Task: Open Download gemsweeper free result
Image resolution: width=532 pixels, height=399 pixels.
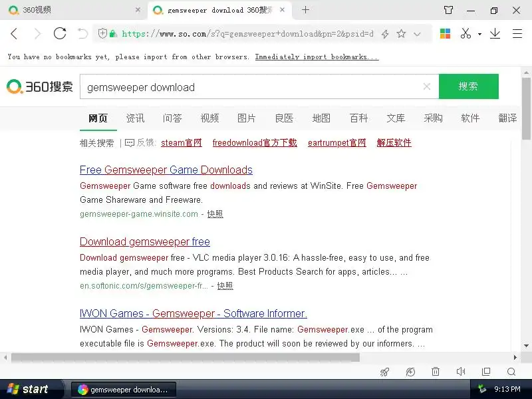Action: coord(145,241)
